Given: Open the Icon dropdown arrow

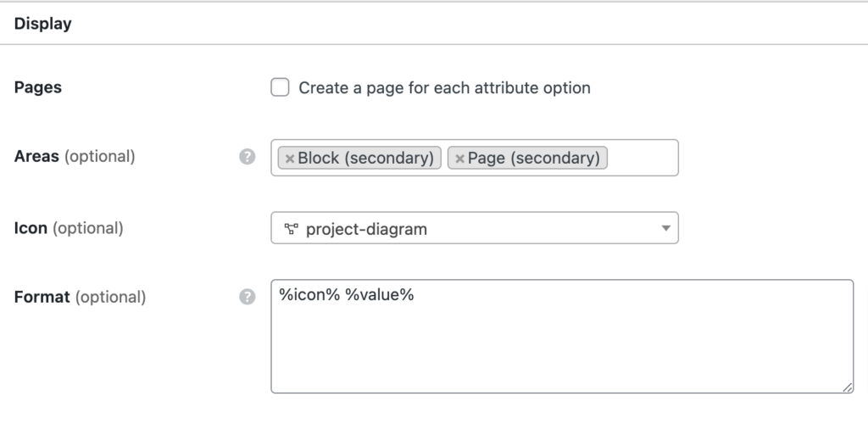Looking at the screenshot, I should pos(665,228).
